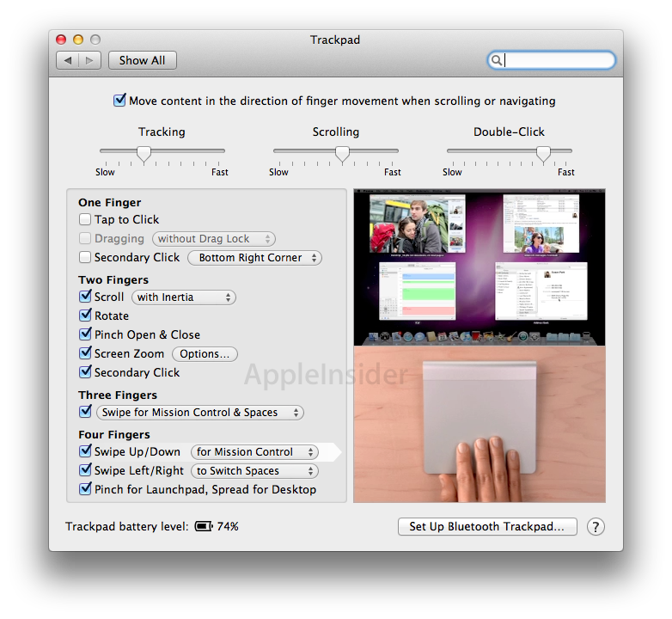Click the Scrolling slider label
The width and height of the screenshot is (672, 619).
pos(336,132)
